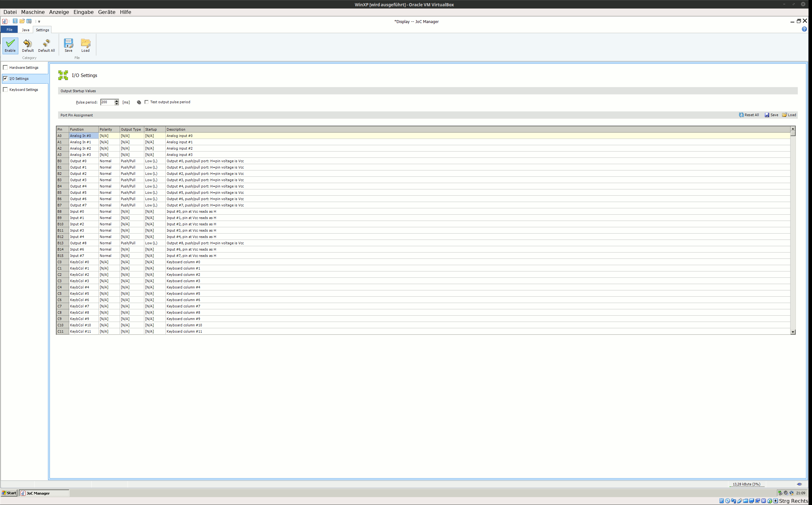Click JoC Manager taskbar button
Screen dimensions: 812x505
coord(44,493)
